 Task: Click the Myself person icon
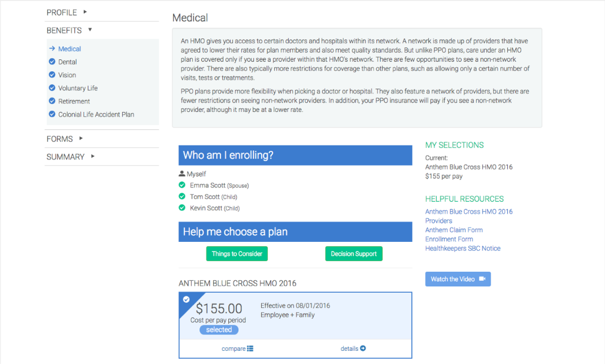coord(182,174)
